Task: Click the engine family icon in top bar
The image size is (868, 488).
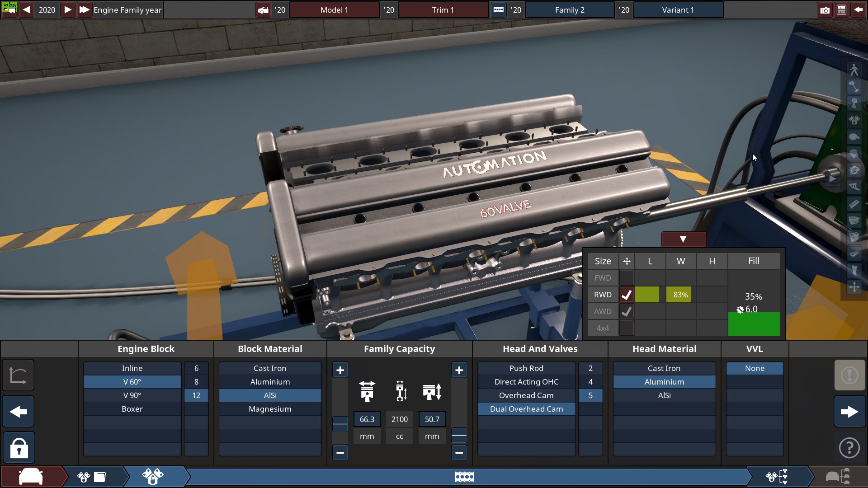Action: 498,10
